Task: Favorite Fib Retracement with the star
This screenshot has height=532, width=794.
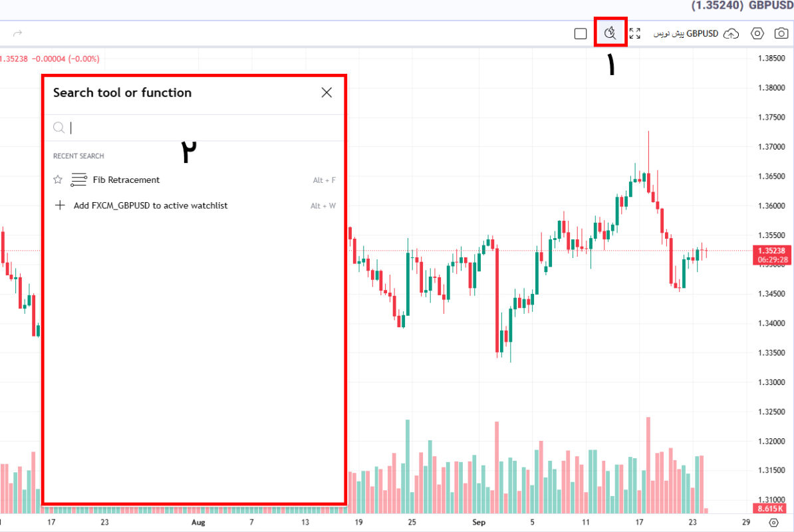Action: point(58,180)
